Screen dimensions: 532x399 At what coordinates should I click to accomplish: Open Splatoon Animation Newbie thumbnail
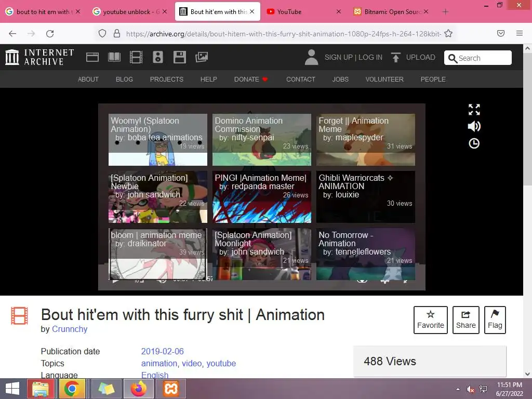click(158, 197)
